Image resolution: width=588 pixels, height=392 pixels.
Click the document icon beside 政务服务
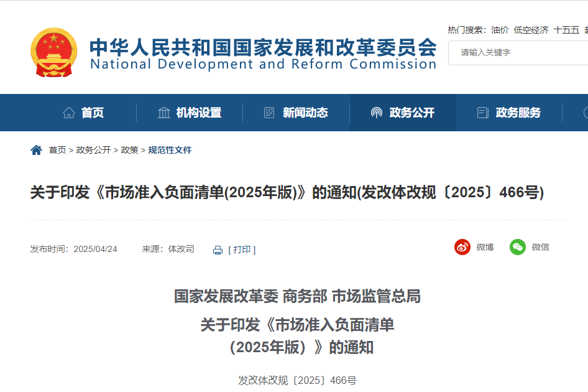coord(482,113)
